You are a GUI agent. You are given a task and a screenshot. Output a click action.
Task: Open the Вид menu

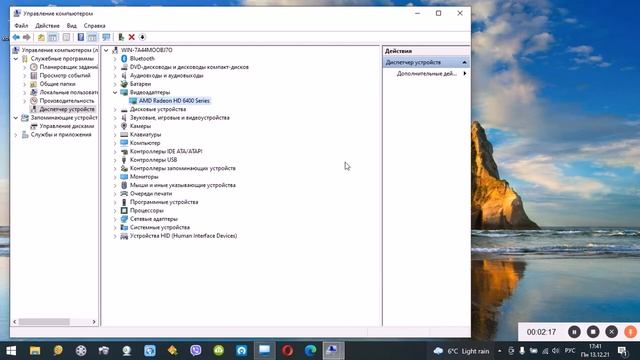(x=72, y=26)
